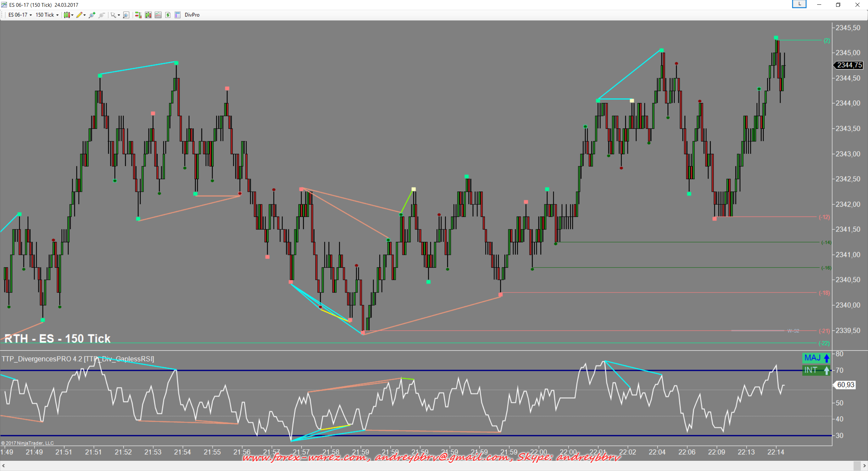Toggle the L link button in title bar
868x471 pixels.
(x=799, y=4)
